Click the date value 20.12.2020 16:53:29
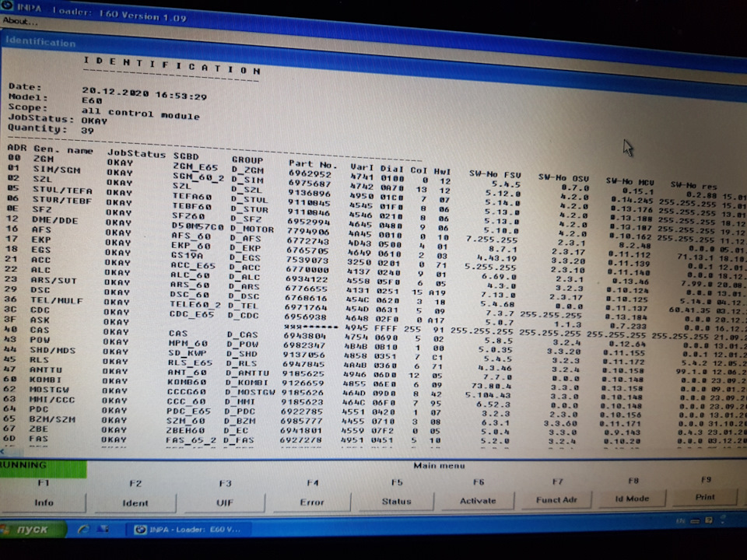The image size is (747, 560). [x=145, y=93]
